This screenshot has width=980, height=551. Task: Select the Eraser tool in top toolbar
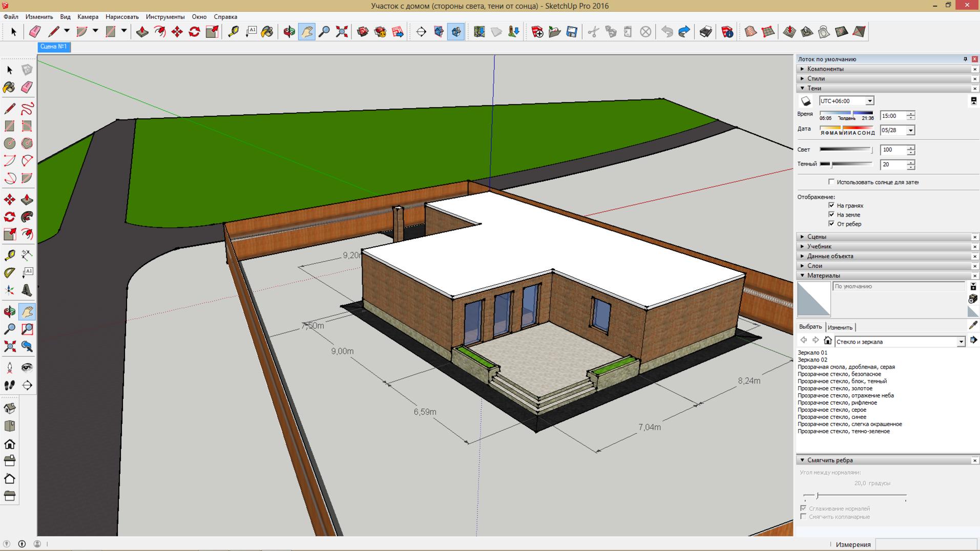[x=35, y=32]
